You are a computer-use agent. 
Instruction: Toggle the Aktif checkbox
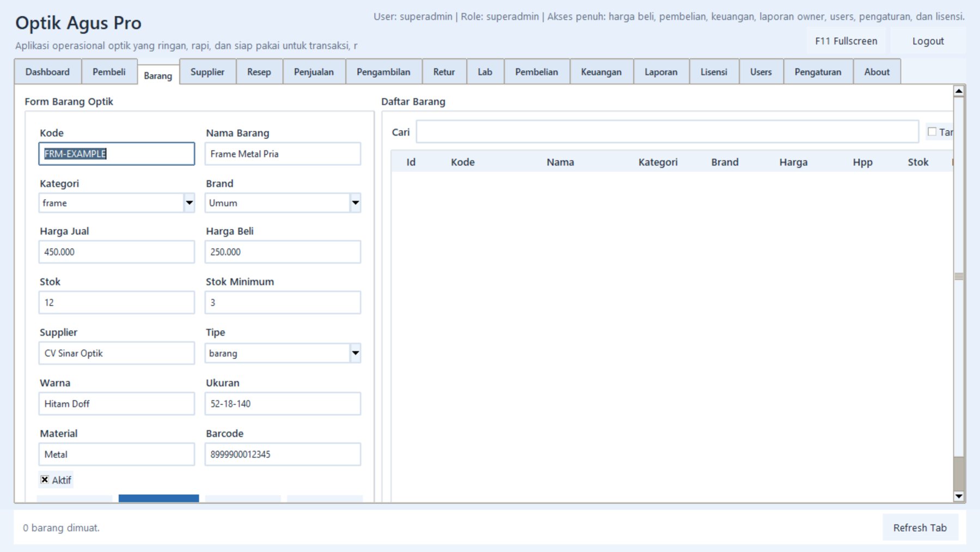(x=45, y=480)
